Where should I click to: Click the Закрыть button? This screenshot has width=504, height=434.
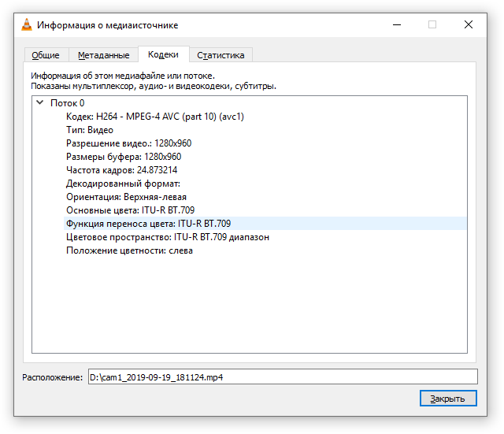tap(448, 399)
